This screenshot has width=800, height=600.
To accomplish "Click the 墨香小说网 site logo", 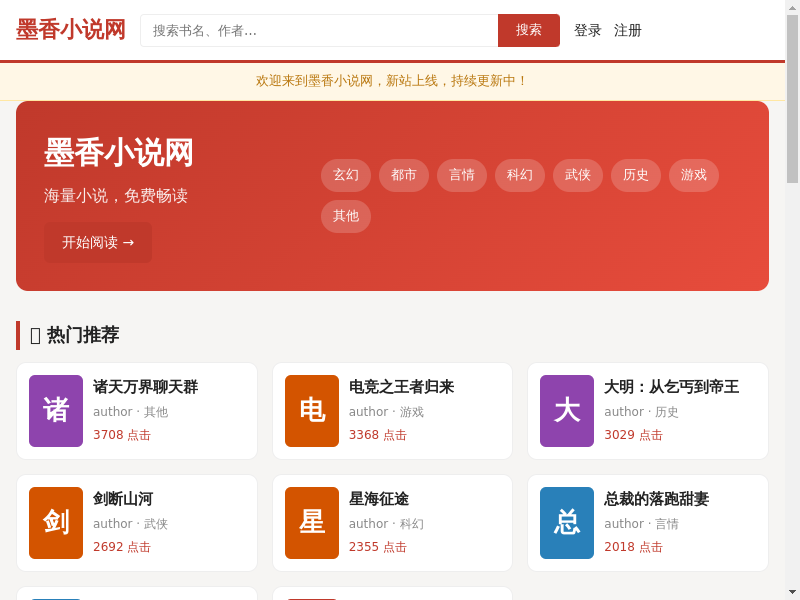I will coord(70,30).
